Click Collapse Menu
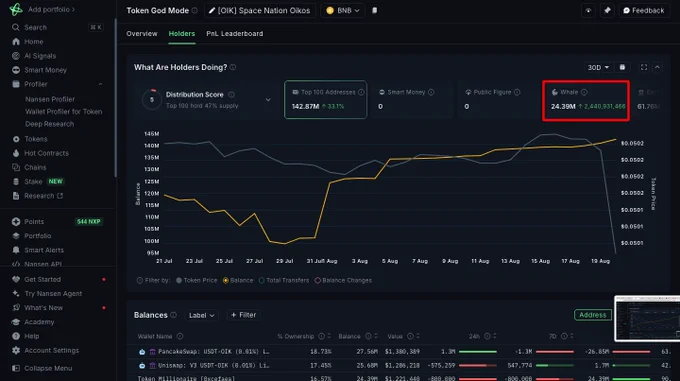Image resolution: width=680 pixels, height=381 pixels. pyautogui.click(x=42, y=368)
